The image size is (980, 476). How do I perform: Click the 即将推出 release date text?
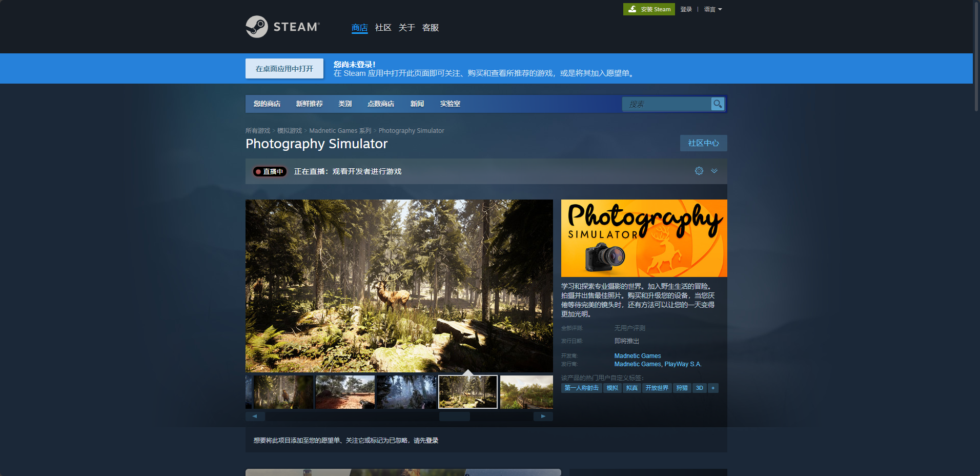tap(627, 341)
